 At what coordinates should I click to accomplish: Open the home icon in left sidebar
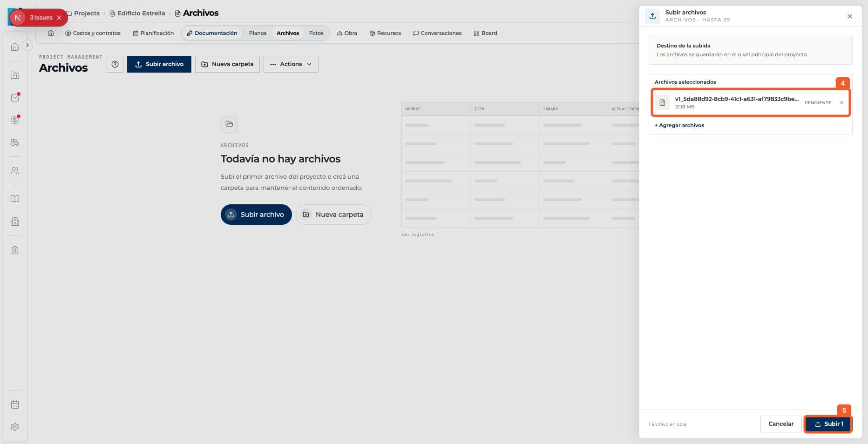(15, 47)
